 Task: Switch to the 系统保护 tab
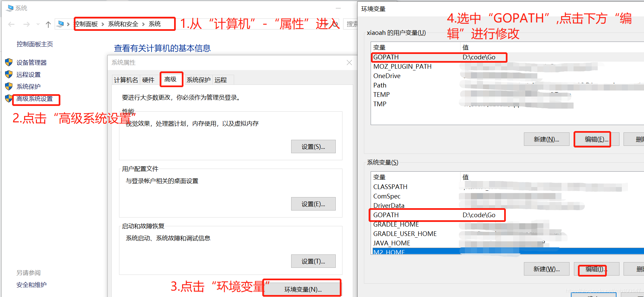199,80
